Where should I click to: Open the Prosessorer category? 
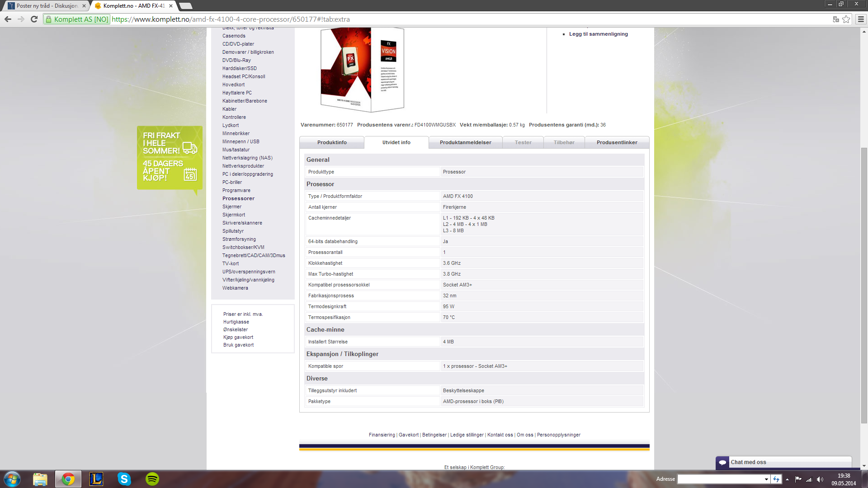pos(238,198)
